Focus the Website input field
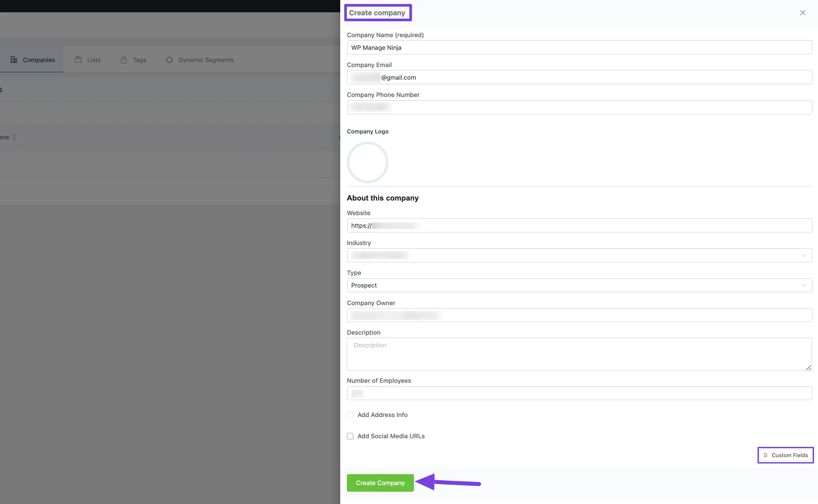The width and height of the screenshot is (818, 504). (x=579, y=225)
